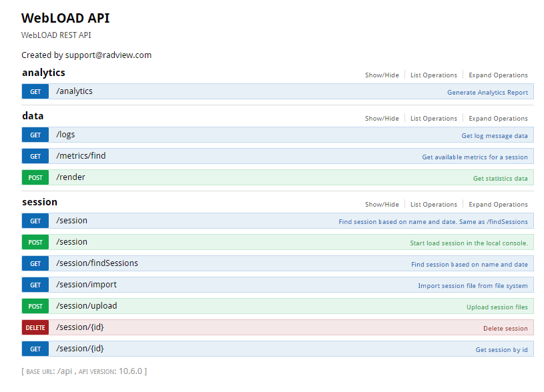Open the session section heading

point(40,202)
